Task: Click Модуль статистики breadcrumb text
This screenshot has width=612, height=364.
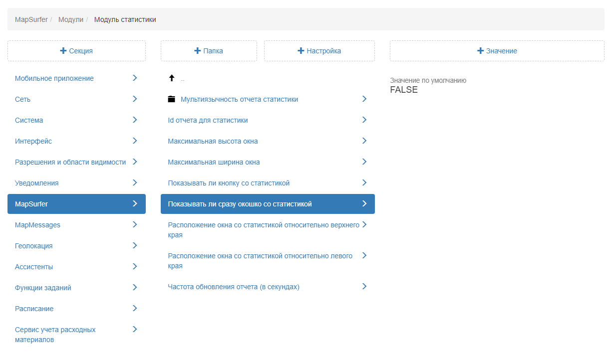Action: pyautogui.click(x=125, y=19)
